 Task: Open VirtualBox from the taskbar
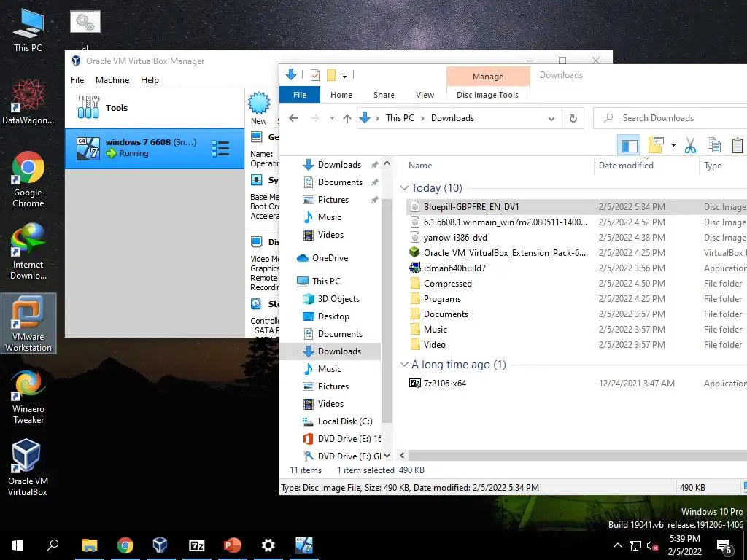[x=160, y=545]
